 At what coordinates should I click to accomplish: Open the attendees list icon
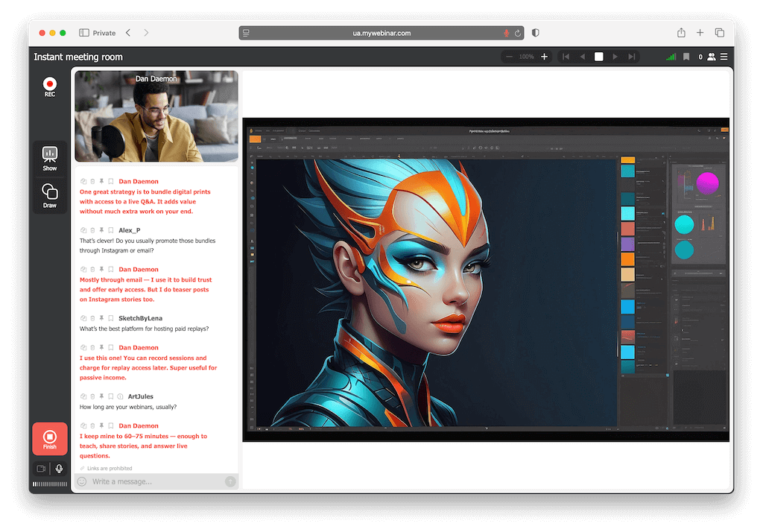click(712, 57)
